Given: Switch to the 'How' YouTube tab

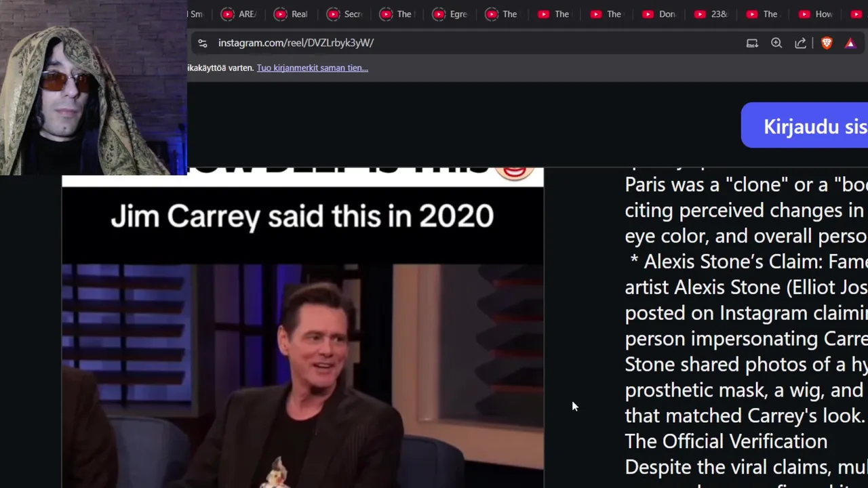Looking at the screenshot, I should 816,14.
